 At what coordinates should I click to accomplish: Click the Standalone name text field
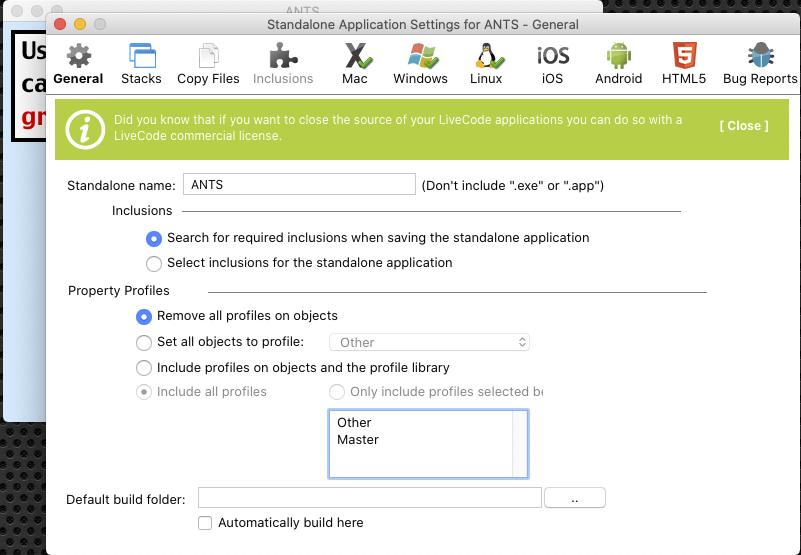298,185
